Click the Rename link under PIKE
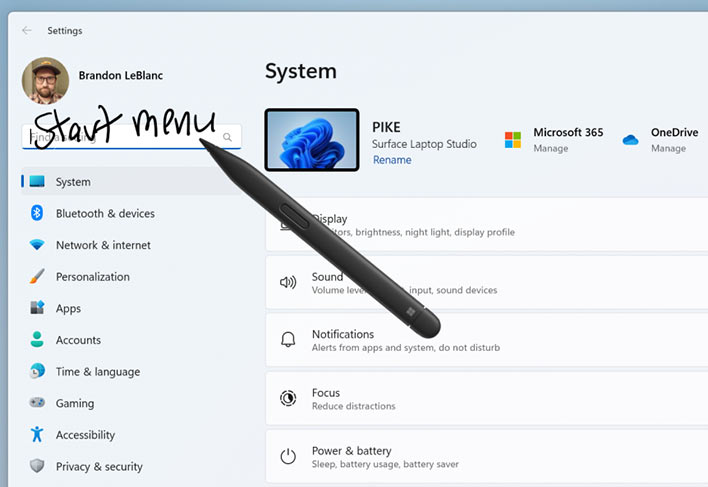 (392, 160)
